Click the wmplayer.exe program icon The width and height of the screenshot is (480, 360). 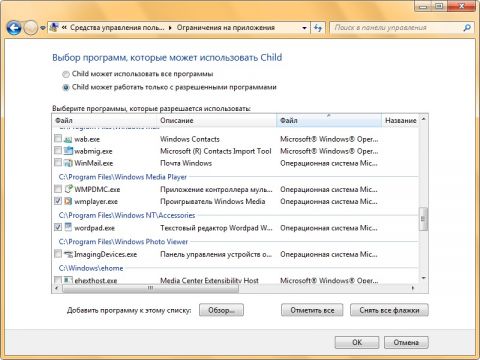point(68,201)
